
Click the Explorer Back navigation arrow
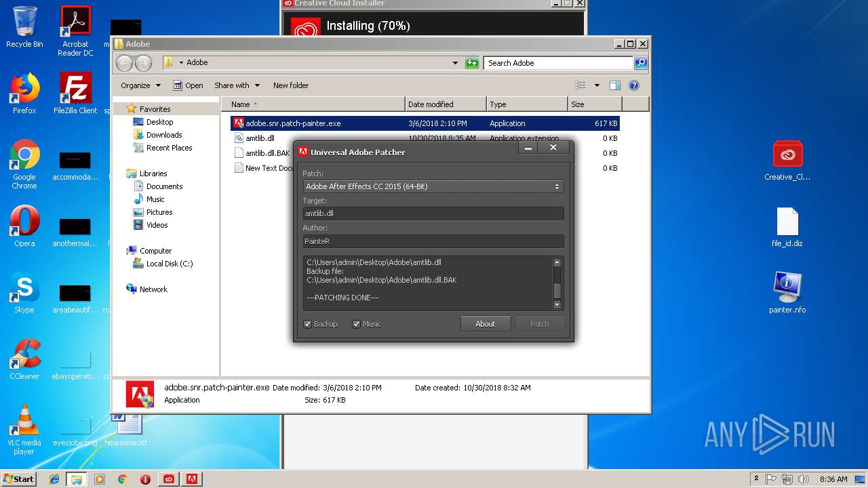[x=124, y=63]
